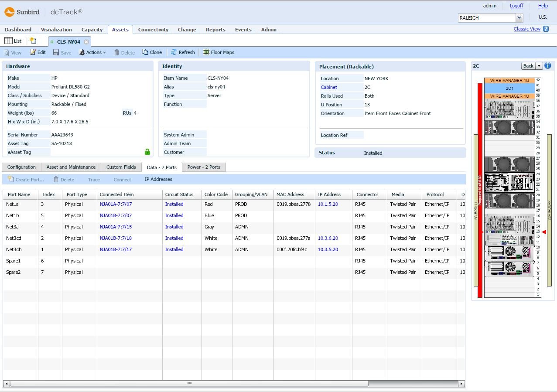Open the RALEIGH location dropdown
This screenshot has height=392, width=557.
pyautogui.click(x=519, y=17)
